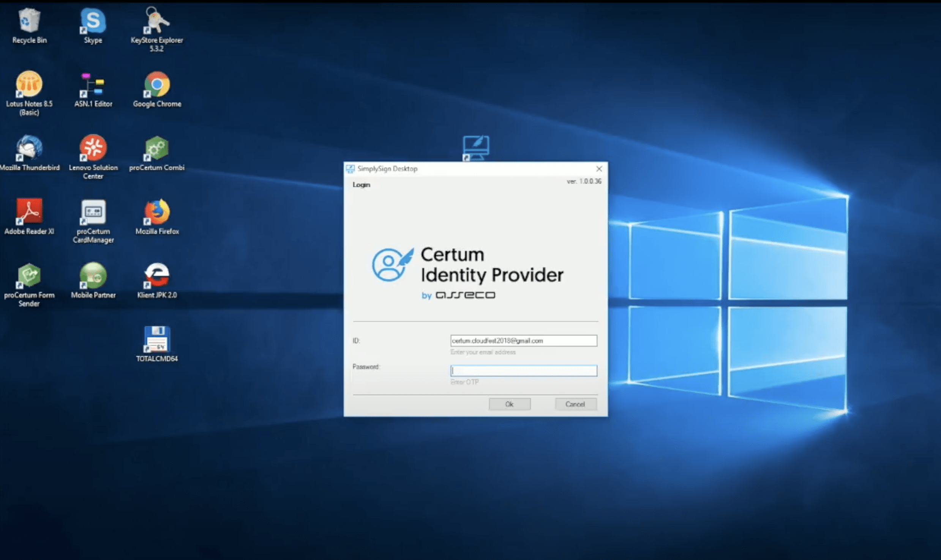Click the SimplySign Desktop title bar icon
The width and height of the screenshot is (941, 560).
click(350, 169)
